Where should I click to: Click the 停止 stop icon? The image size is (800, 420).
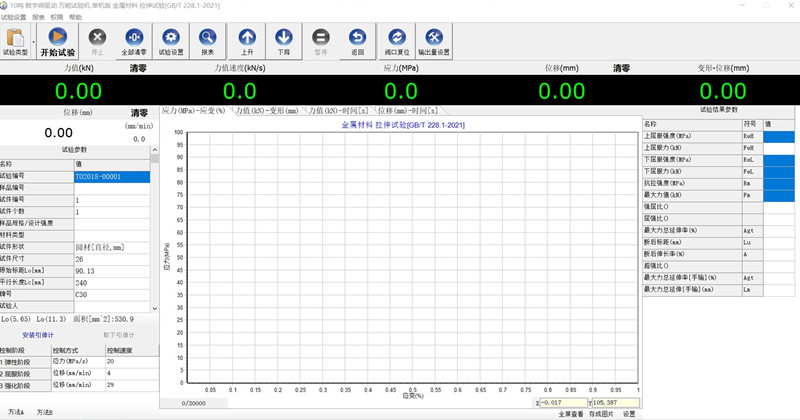tap(97, 41)
